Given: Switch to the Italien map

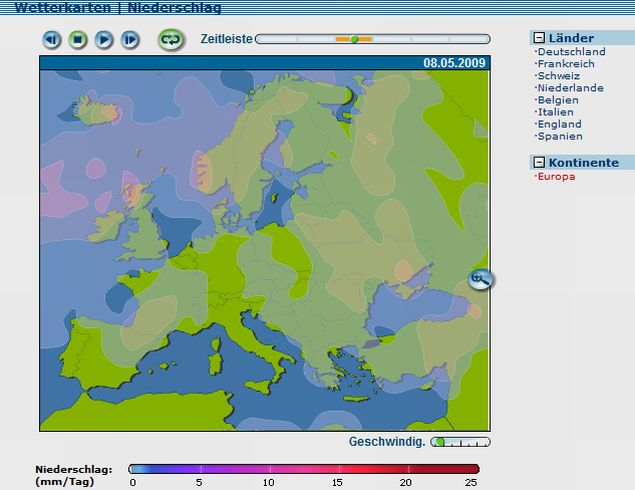Looking at the screenshot, I should tap(556, 112).
